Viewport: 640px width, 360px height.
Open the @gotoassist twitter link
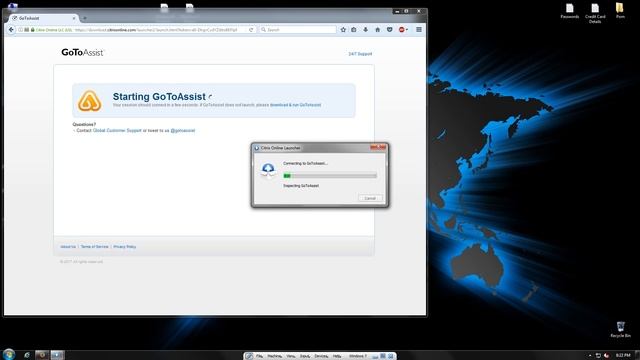point(182,131)
